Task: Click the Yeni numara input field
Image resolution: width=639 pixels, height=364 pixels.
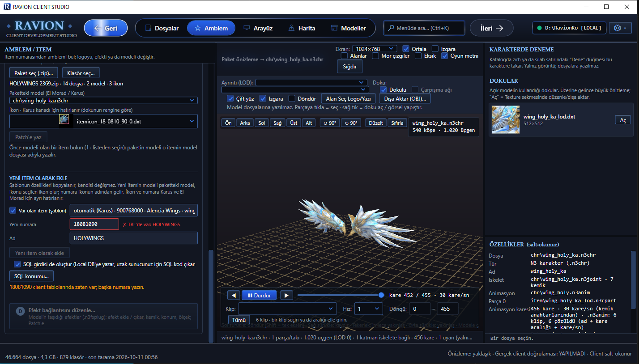Action: coord(94,224)
